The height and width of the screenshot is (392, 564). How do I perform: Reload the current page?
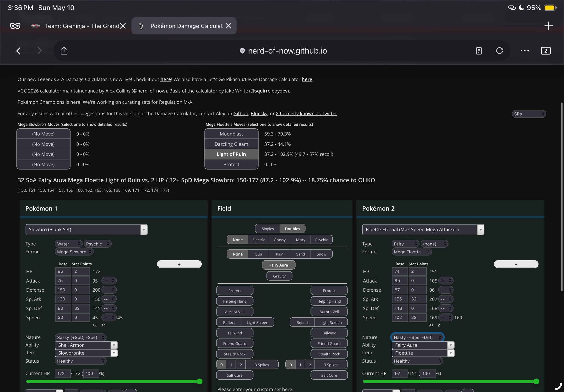pyautogui.click(x=500, y=51)
